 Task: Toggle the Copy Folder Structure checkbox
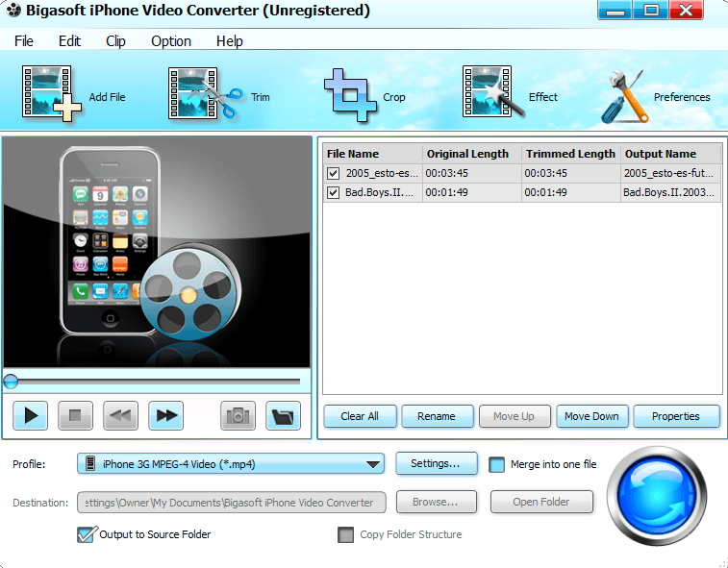[x=345, y=534]
